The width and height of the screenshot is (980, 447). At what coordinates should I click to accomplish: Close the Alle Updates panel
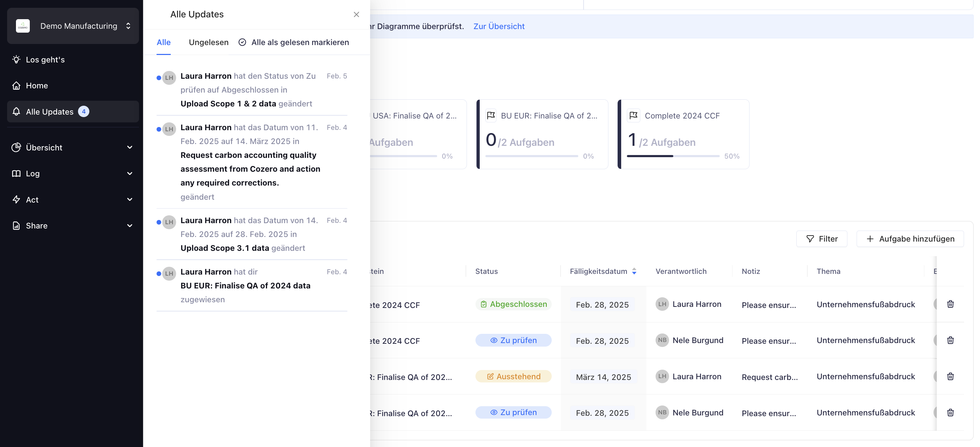point(356,15)
